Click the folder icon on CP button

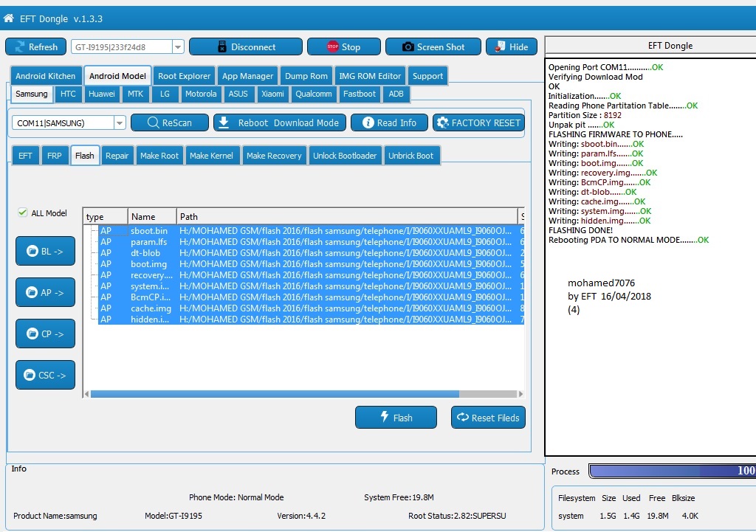click(32, 334)
